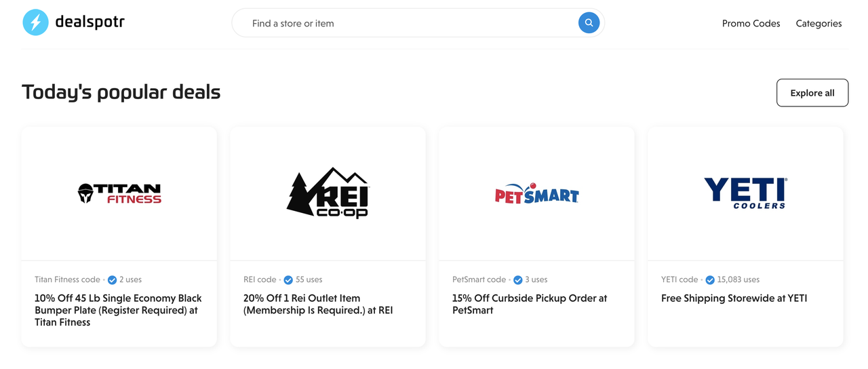Image resolution: width=868 pixels, height=369 pixels.
Task: Open the Titan Fitness logo image
Action: [119, 193]
